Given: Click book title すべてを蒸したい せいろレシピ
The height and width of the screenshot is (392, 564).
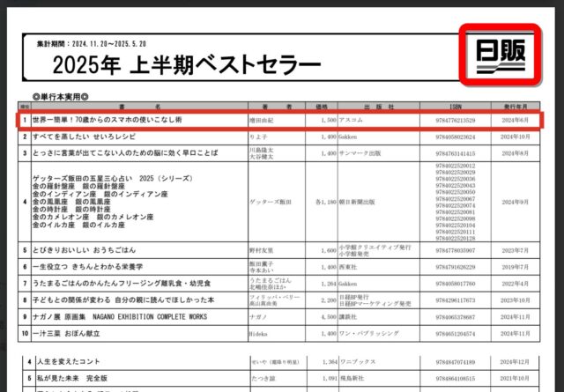Looking at the screenshot, I should [x=85, y=137].
